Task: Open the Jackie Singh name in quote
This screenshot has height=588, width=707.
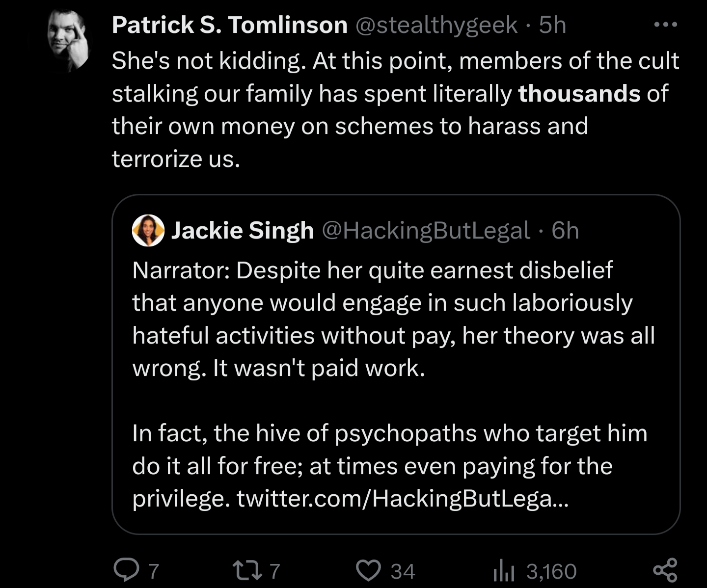Action: [x=243, y=230]
